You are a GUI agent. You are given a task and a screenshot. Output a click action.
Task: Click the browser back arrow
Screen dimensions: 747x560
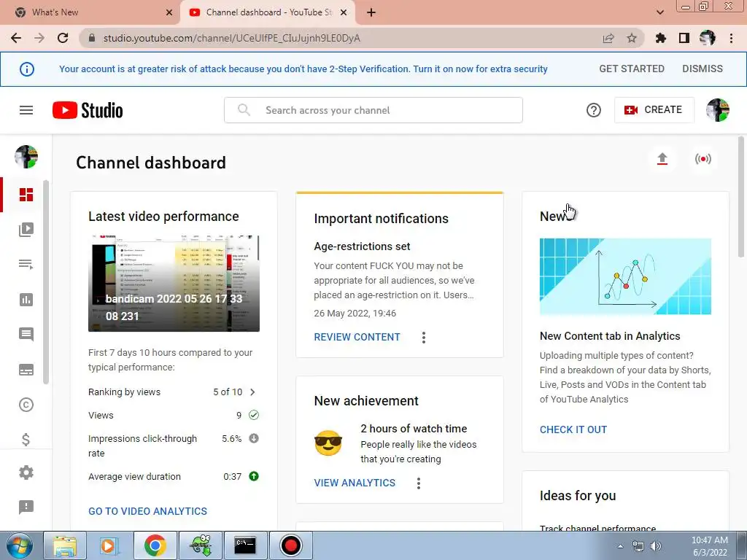[16, 38]
